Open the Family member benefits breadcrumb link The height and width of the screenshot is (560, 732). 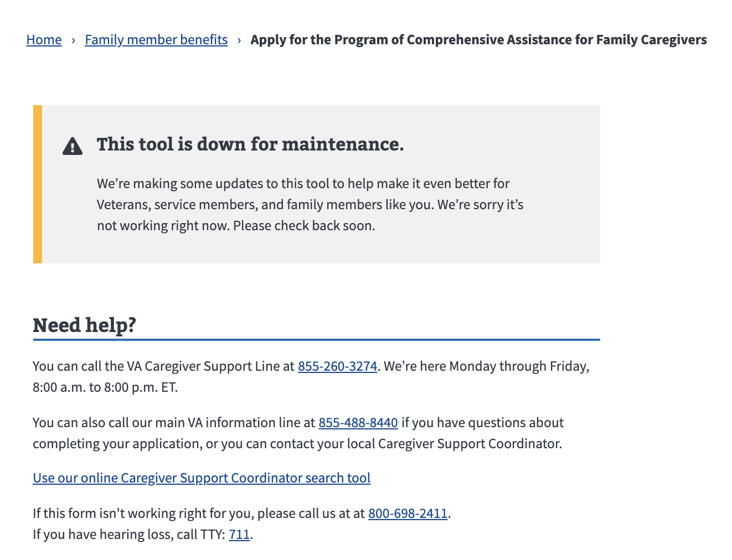pyautogui.click(x=156, y=39)
